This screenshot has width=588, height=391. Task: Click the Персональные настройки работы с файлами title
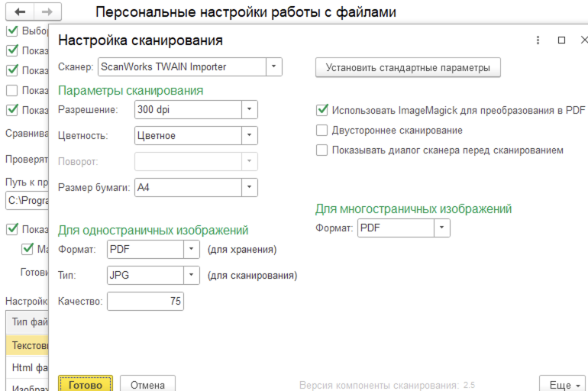(x=246, y=12)
